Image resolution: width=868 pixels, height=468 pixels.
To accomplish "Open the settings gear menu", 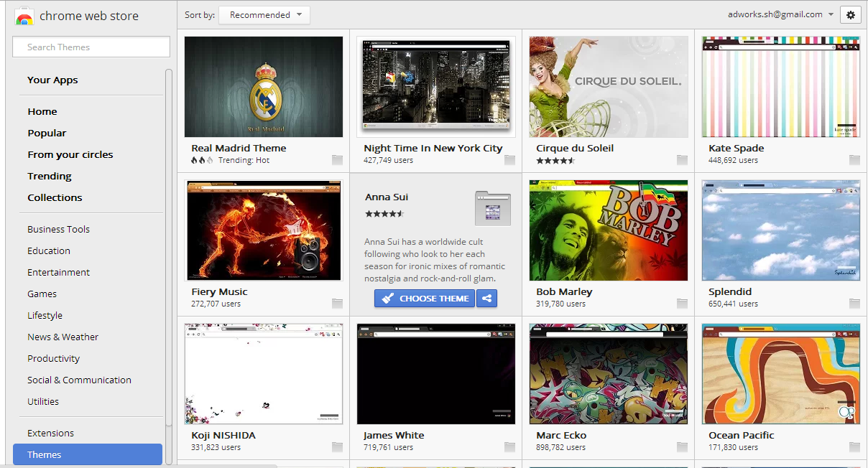I will pos(851,15).
